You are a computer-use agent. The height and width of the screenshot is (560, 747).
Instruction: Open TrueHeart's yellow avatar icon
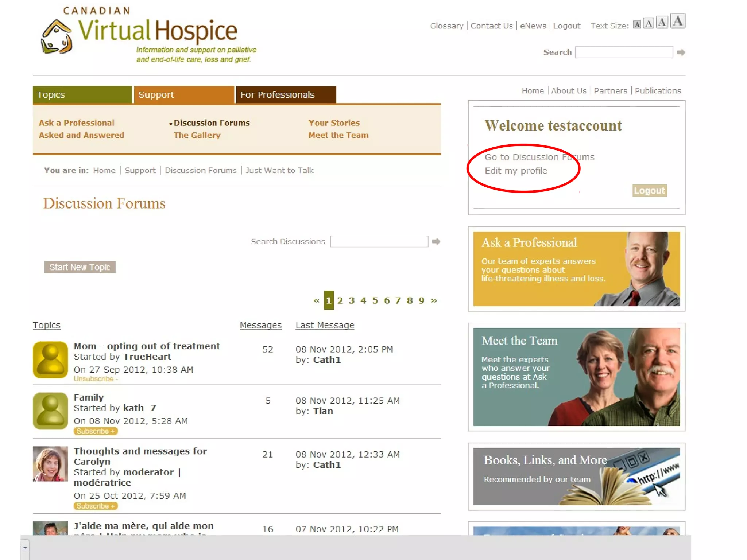pos(50,359)
